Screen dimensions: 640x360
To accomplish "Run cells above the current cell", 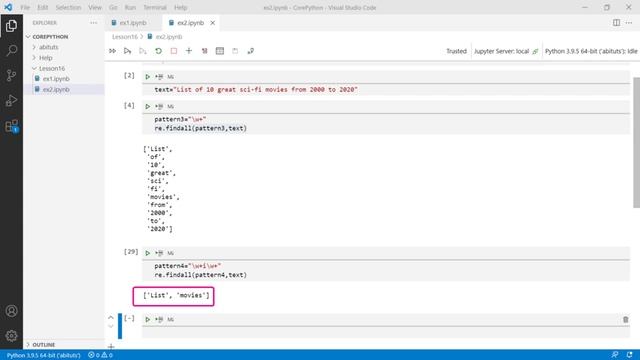I will point(127,51).
